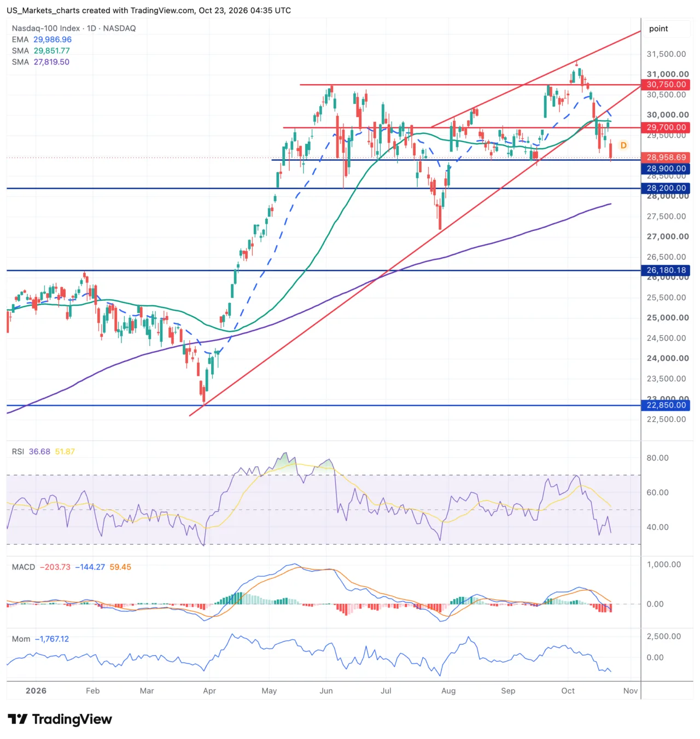Click the 30,750.00 red price label

pyautogui.click(x=666, y=85)
